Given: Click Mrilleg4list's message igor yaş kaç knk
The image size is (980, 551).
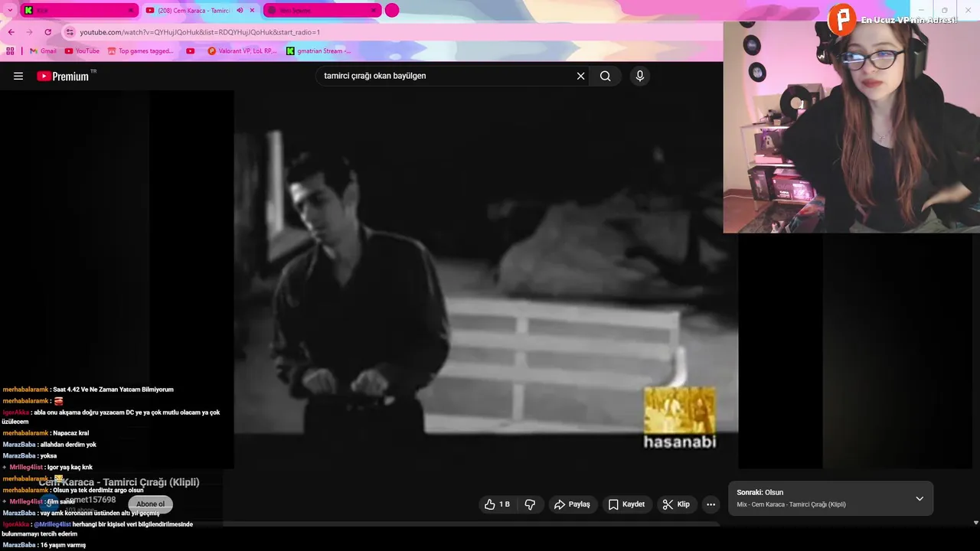Looking at the screenshot, I should [51, 467].
